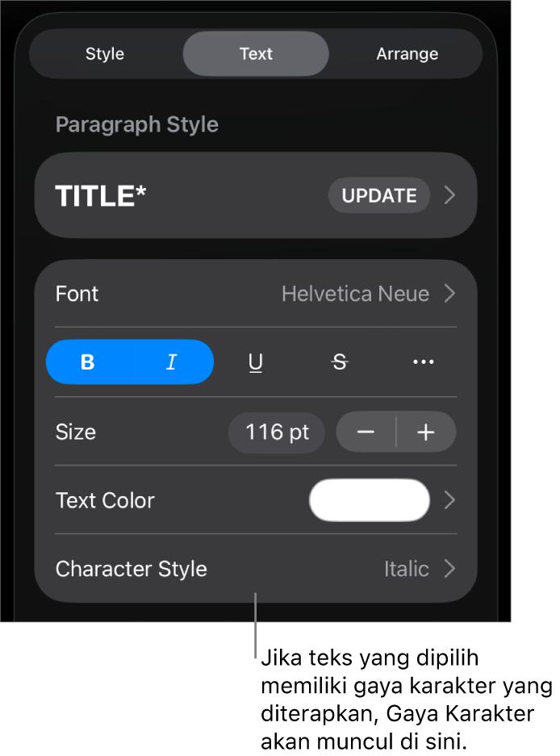
Task: Select the Italic character style value
Action: point(406,569)
